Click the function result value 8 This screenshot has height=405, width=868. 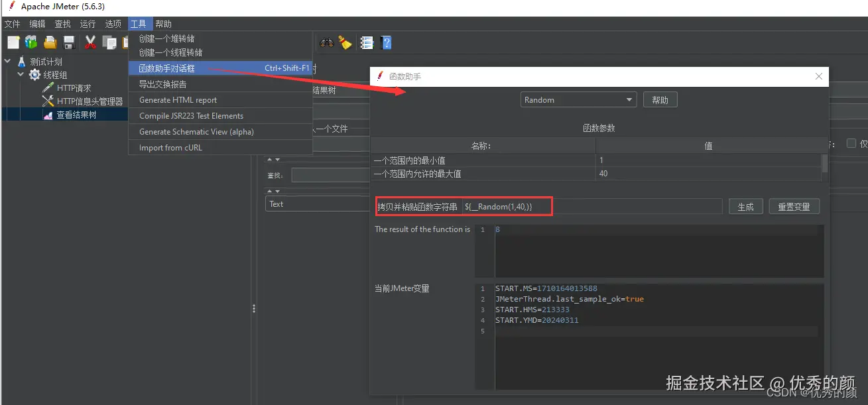pyautogui.click(x=498, y=229)
